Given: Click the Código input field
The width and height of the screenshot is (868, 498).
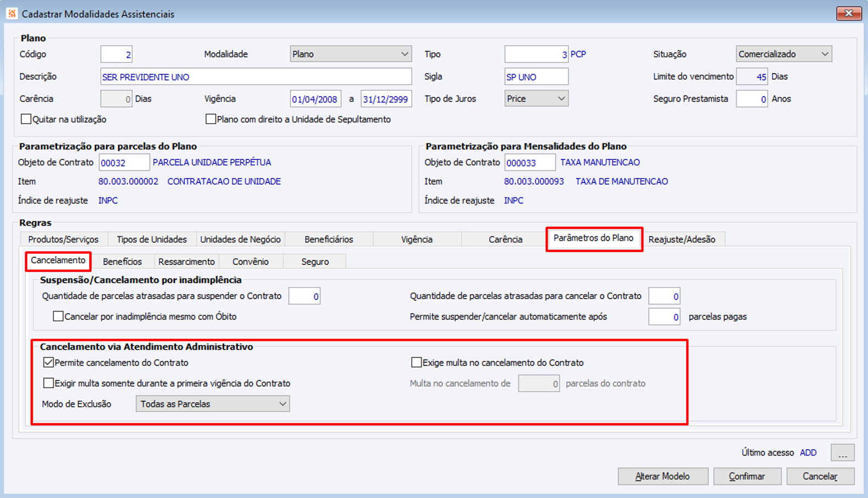Looking at the screenshot, I should pos(116,54).
